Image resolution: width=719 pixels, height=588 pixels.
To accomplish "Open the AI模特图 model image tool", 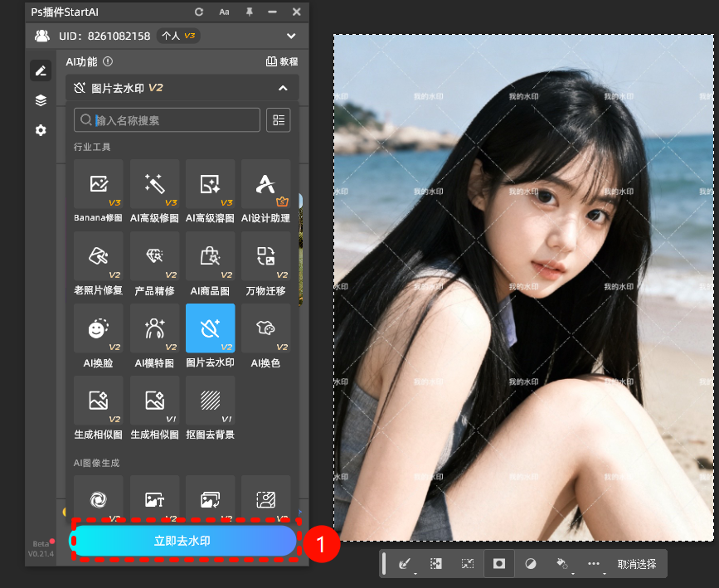I will coord(154,328).
